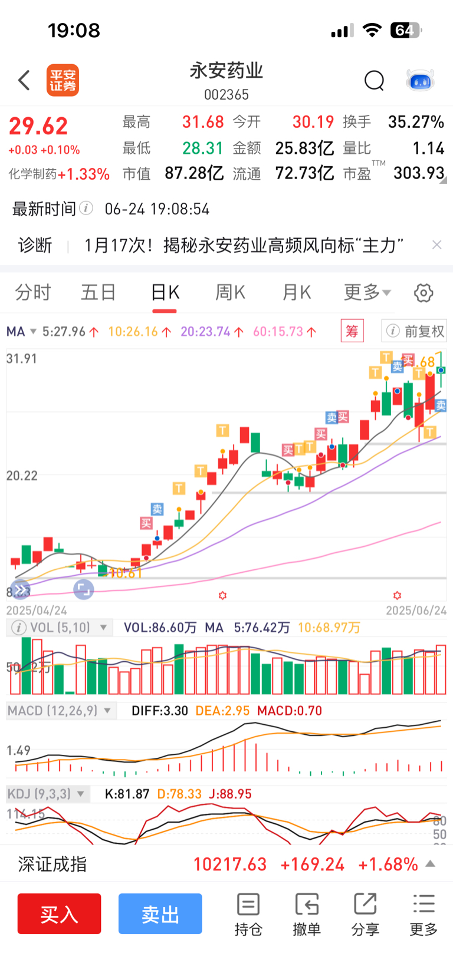Open chart settings gear icon

coord(424,293)
